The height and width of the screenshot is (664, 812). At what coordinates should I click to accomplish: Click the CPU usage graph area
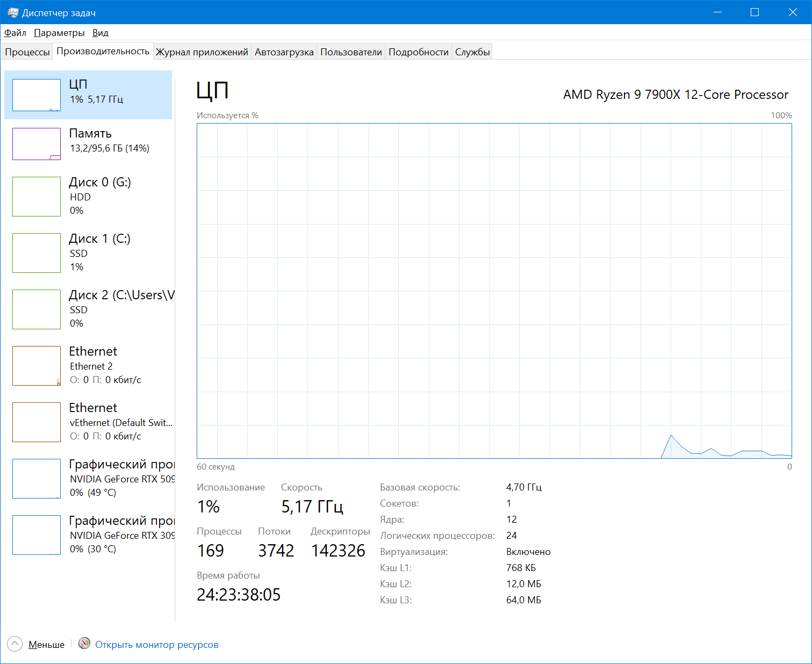[494, 291]
